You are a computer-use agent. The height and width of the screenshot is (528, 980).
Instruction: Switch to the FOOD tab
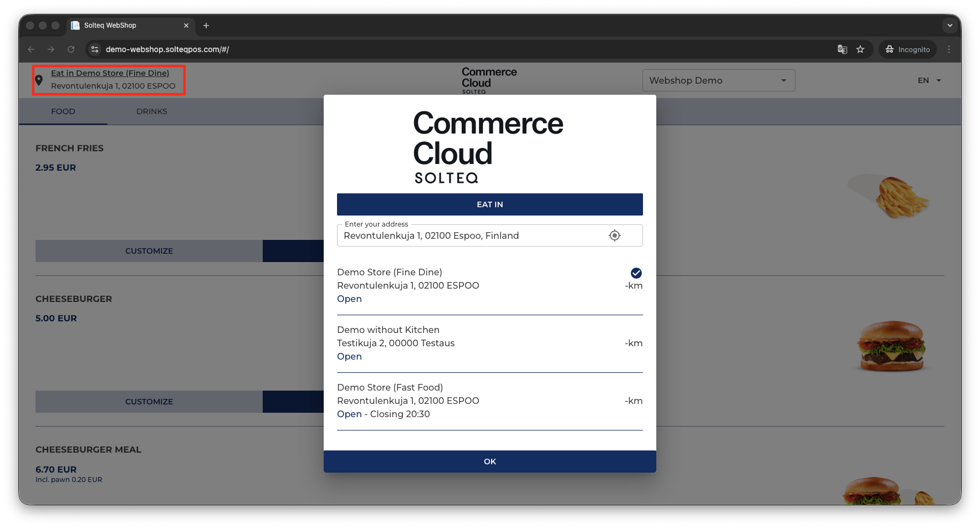[x=63, y=111]
